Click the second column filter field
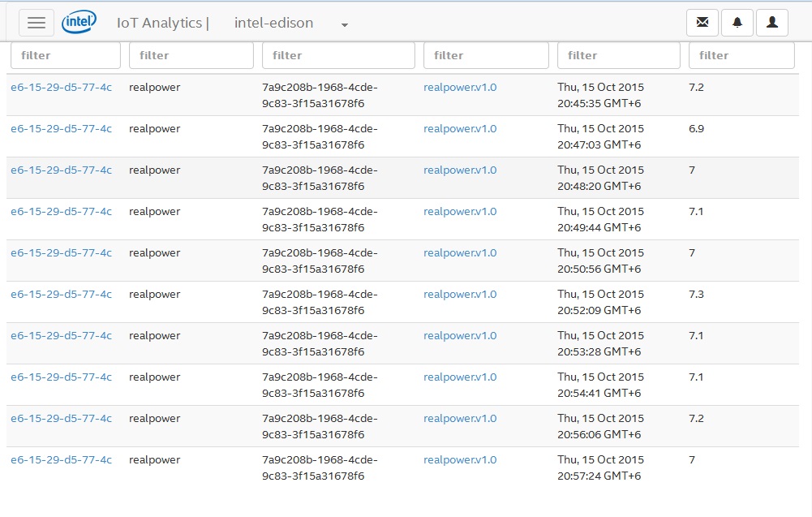The width and height of the screenshot is (812, 517). click(x=191, y=56)
